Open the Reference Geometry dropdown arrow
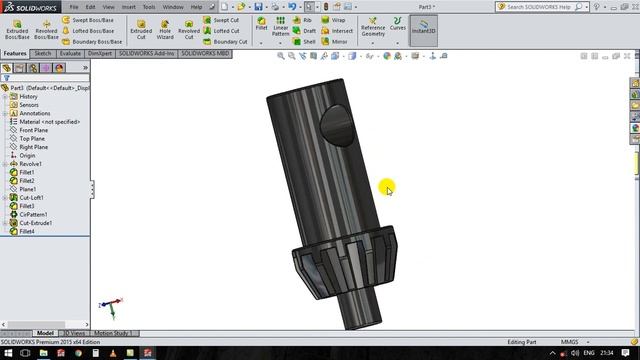The image size is (640, 360). click(x=373, y=43)
